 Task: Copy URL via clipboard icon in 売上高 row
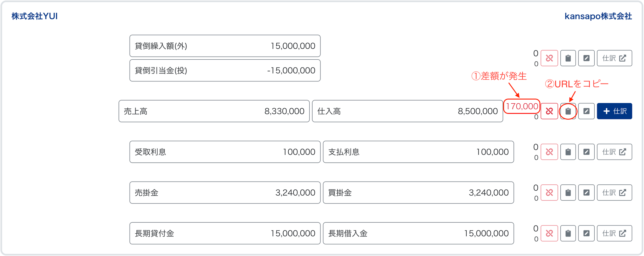click(x=568, y=111)
